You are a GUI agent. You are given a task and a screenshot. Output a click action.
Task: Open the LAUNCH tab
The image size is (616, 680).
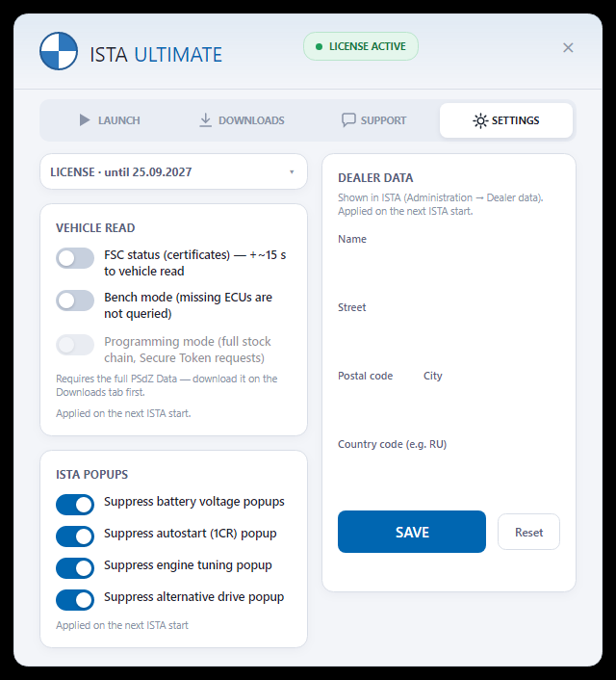tap(110, 120)
